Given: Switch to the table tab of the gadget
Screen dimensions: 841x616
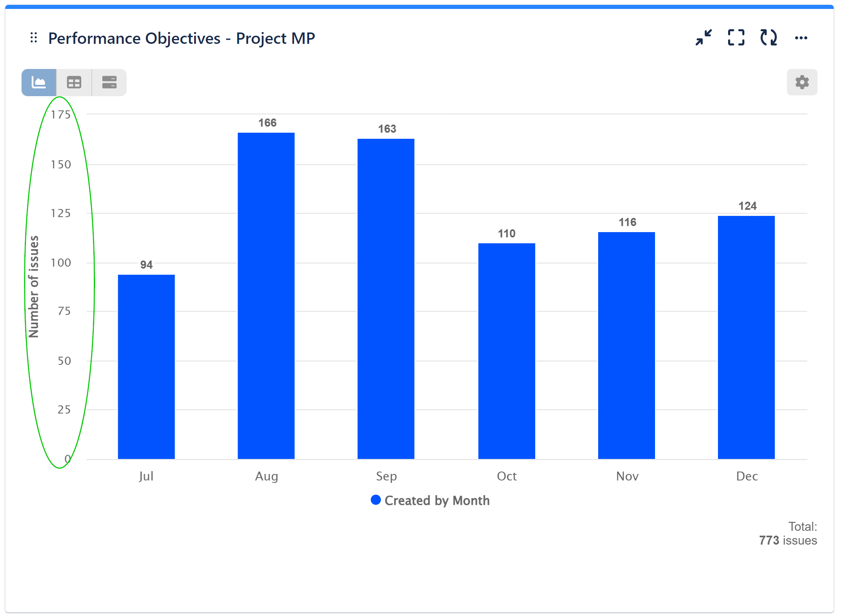Looking at the screenshot, I should pos(74,82).
